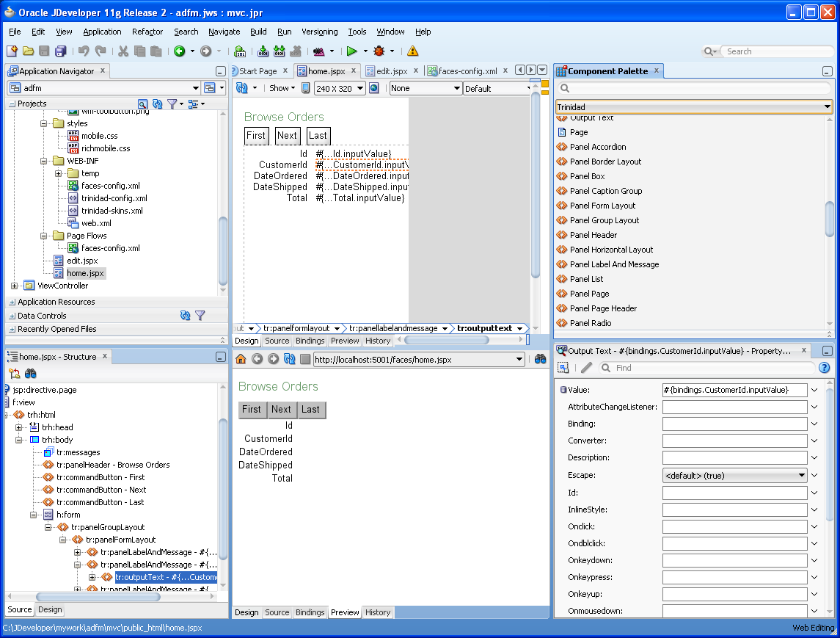The image size is (840, 638).
Task: Click Projects panel refresh icon
Action: pos(158,104)
